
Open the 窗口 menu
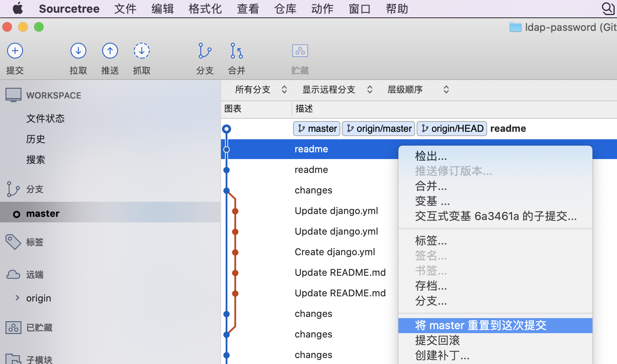[x=360, y=9]
